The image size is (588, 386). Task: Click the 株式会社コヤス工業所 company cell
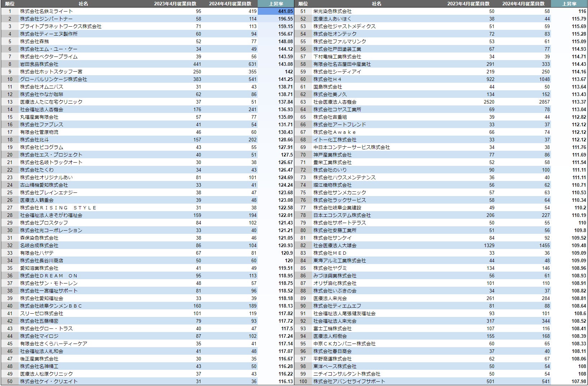(337, 109)
